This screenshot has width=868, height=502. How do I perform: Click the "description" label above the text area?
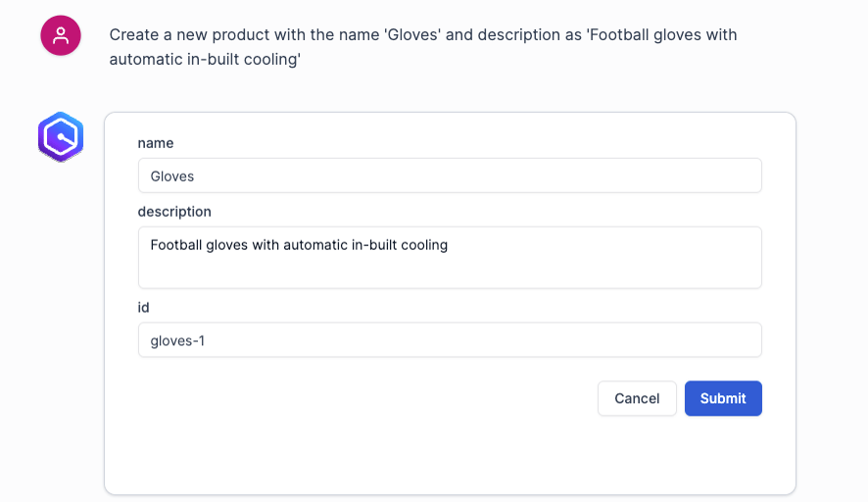pyautogui.click(x=174, y=212)
